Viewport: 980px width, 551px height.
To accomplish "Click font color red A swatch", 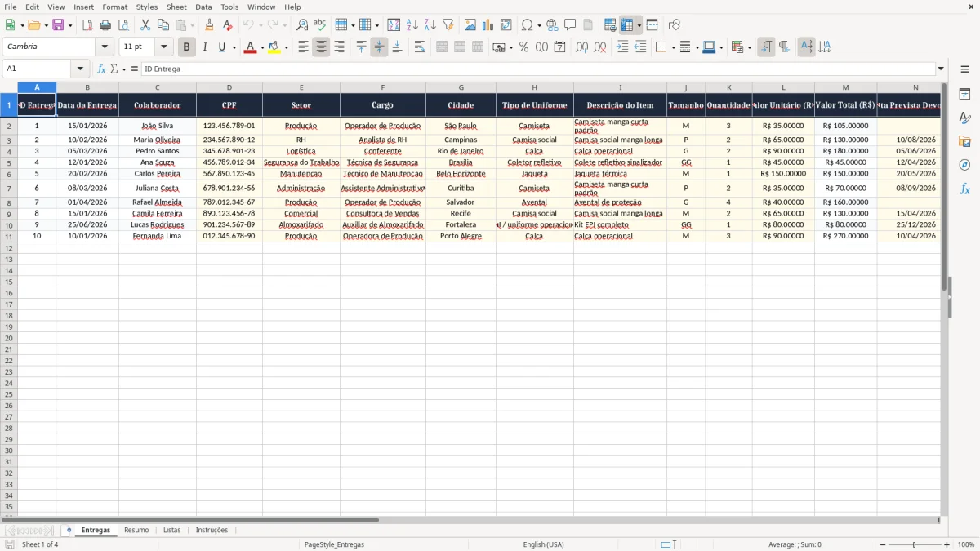I will [250, 47].
